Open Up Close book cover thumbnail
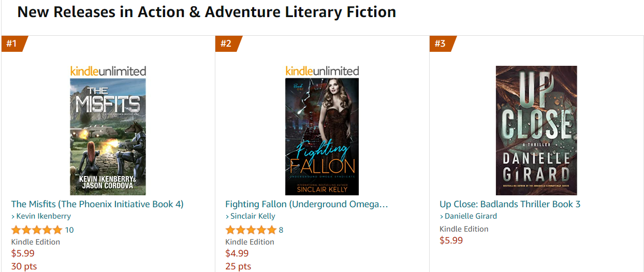The width and height of the screenshot is (644, 272). (536, 130)
